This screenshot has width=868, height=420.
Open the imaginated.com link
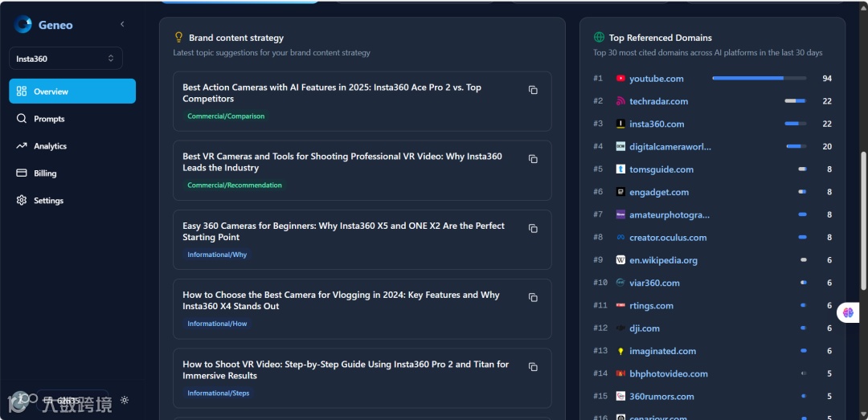pos(662,351)
